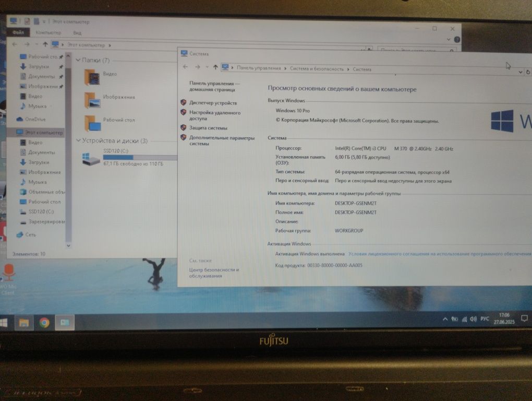Click SSD120 drive free space bar
The width and height of the screenshot is (532, 401).
pos(140,158)
